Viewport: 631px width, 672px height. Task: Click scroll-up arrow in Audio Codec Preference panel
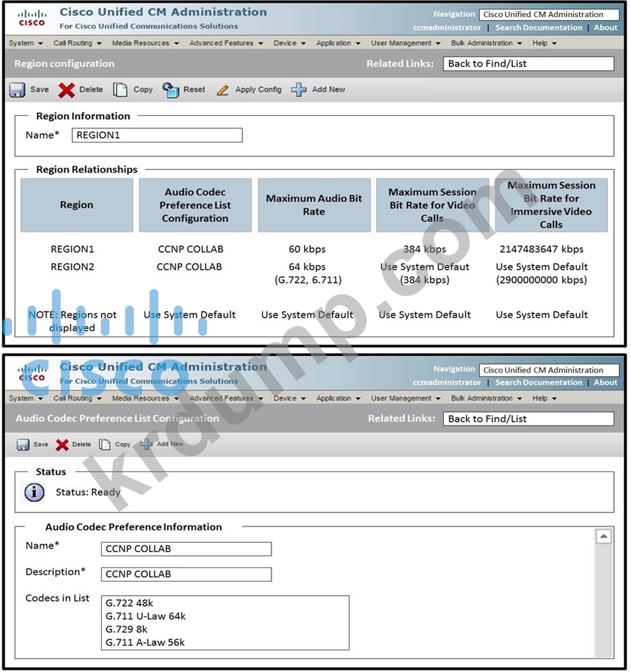click(604, 537)
